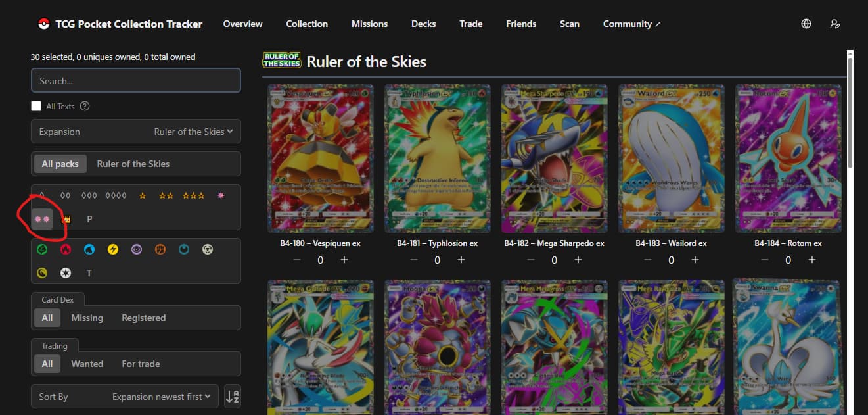Filter by one-star rarity
The height and width of the screenshot is (415, 868).
143,196
